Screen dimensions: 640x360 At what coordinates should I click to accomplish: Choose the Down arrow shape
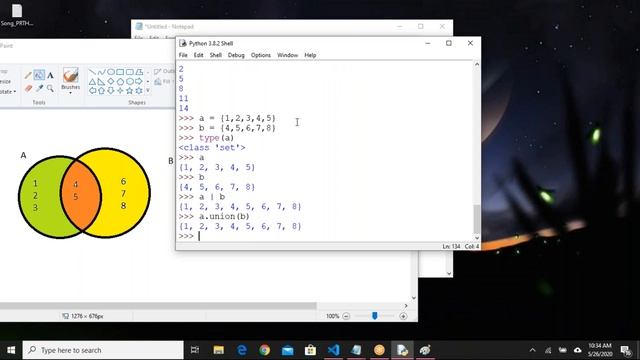111,91
